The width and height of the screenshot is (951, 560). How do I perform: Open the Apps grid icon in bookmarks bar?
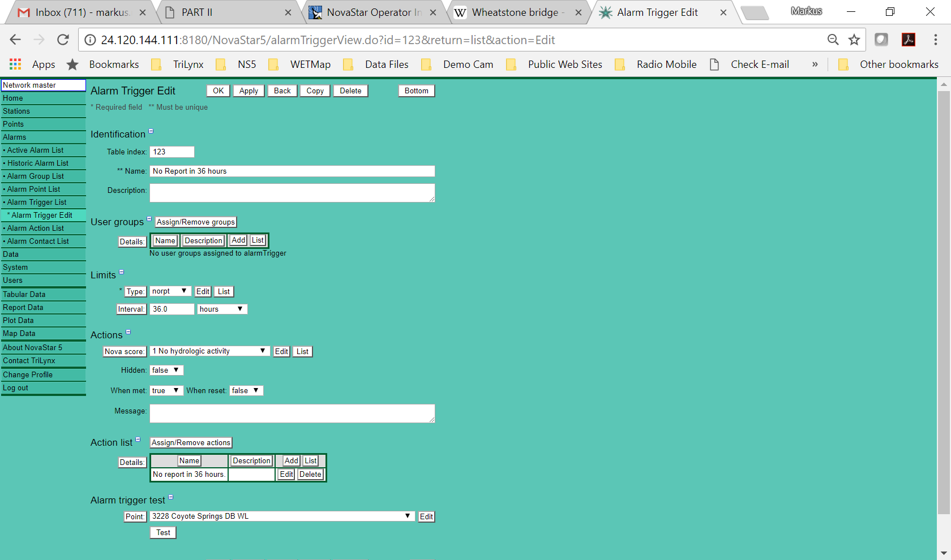(x=15, y=64)
